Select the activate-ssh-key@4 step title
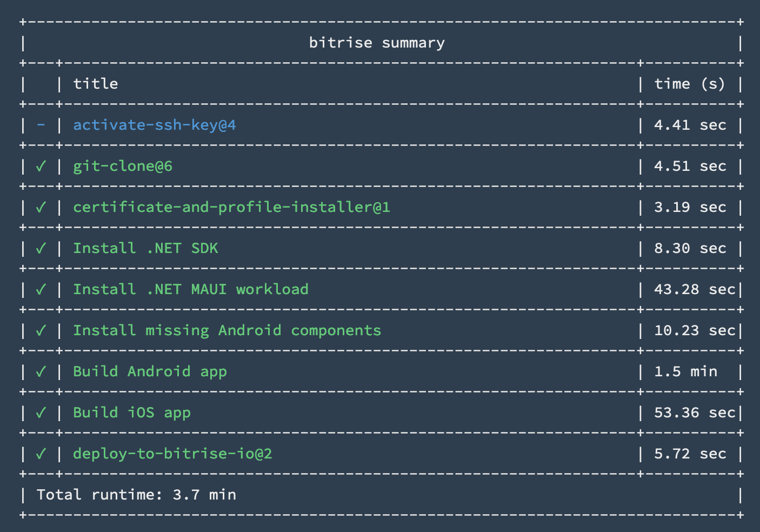The width and height of the screenshot is (760, 532). click(155, 125)
